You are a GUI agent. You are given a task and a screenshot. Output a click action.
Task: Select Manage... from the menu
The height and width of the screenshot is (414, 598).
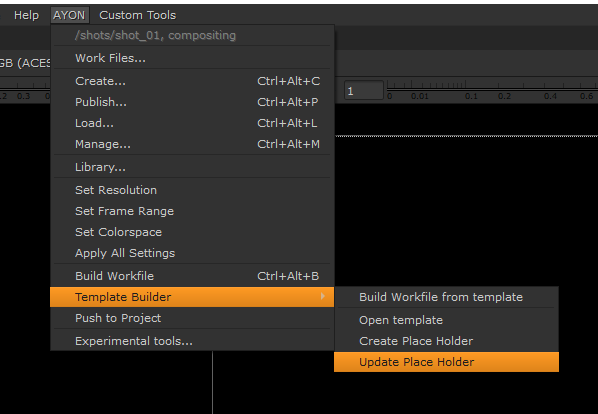click(x=192, y=144)
